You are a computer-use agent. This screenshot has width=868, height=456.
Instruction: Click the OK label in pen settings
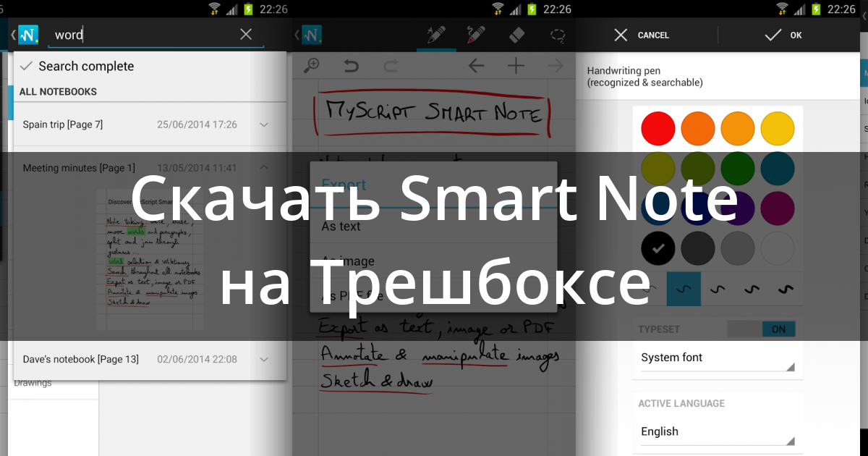point(796,35)
